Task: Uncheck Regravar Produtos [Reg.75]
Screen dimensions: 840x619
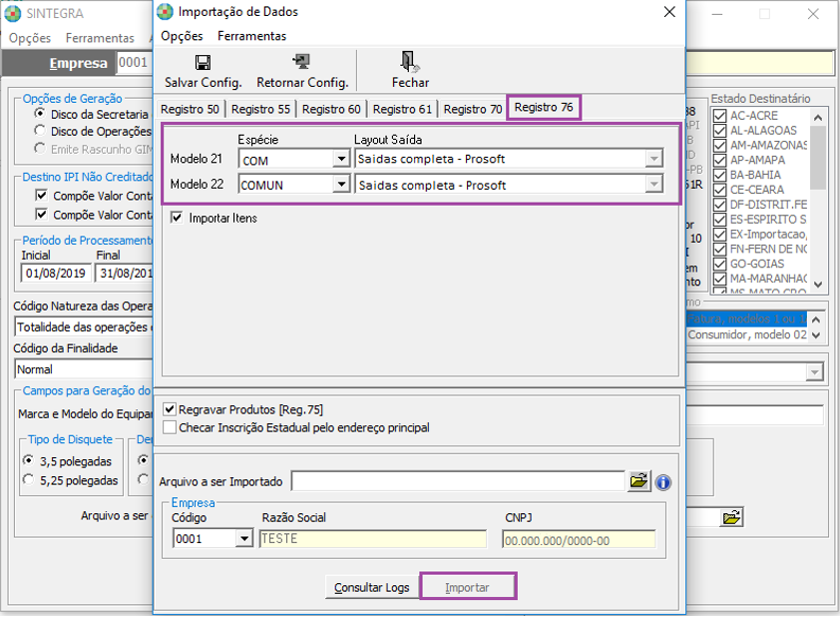Action: tap(170, 409)
